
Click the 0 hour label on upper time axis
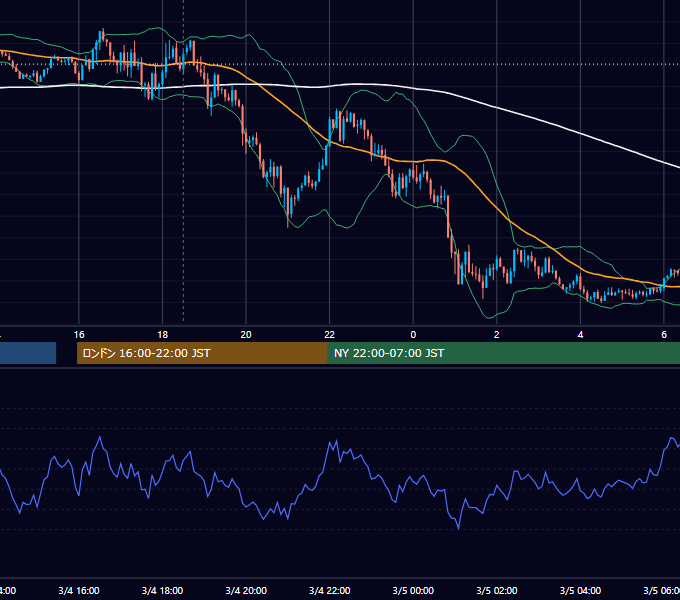tap(413, 335)
